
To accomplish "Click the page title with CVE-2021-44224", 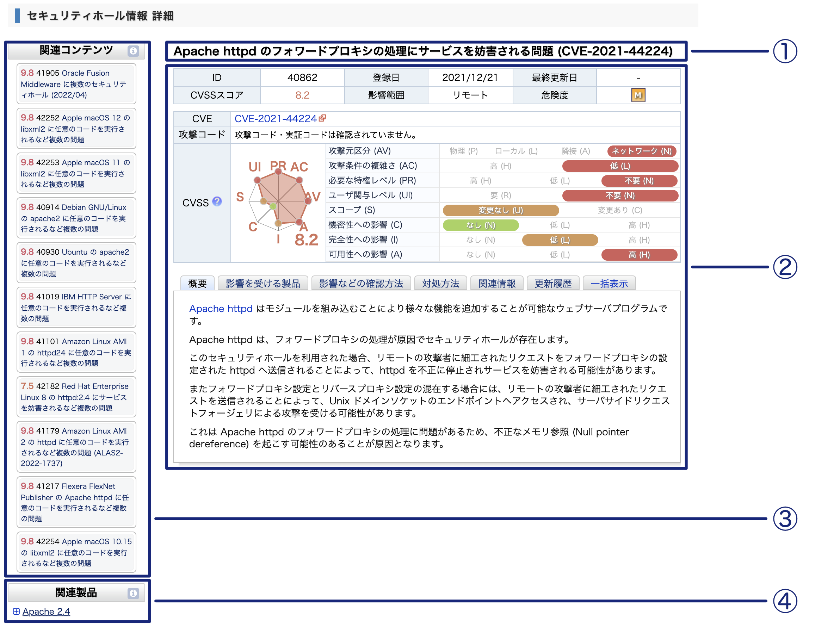I will [x=423, y=51].
